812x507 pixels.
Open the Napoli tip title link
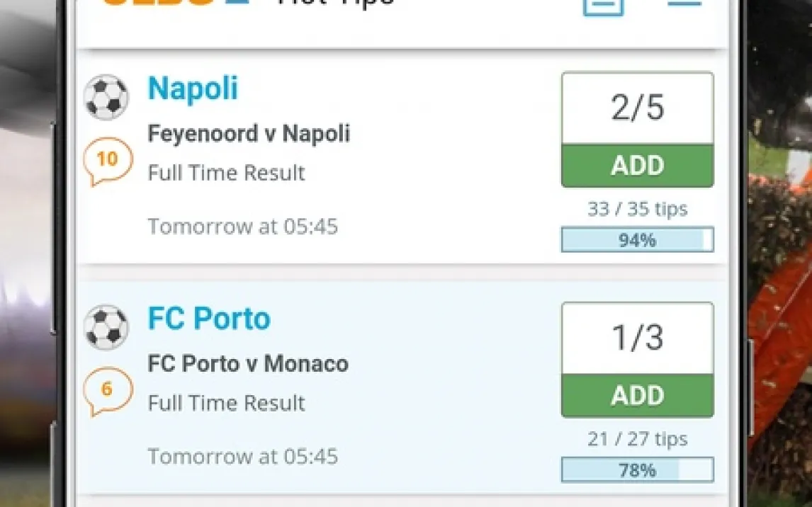193,89
